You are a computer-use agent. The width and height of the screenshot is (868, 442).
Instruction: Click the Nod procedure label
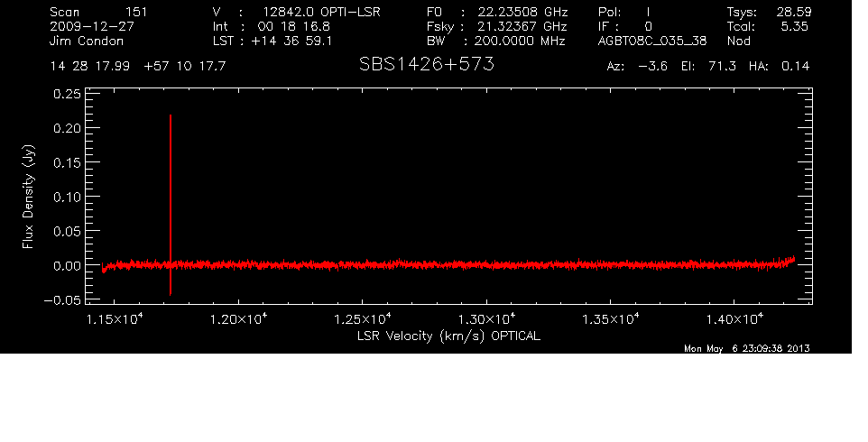738,41
